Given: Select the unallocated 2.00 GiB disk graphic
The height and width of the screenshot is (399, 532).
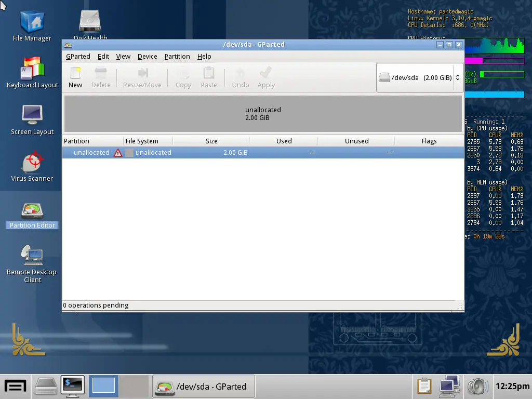Looking at the screenshot, I should 263,114.
